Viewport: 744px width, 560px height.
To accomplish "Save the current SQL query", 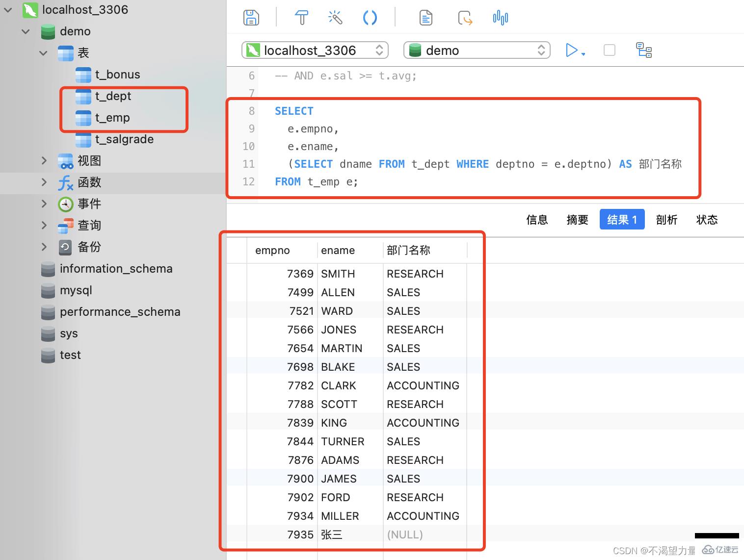I will click(251, 17).
